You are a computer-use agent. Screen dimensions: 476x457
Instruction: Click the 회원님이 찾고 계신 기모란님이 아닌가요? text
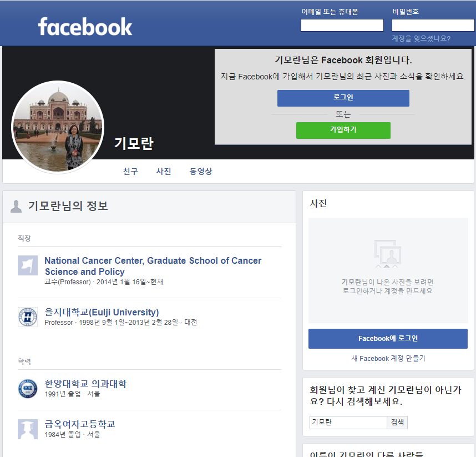[x=386, y=395]
